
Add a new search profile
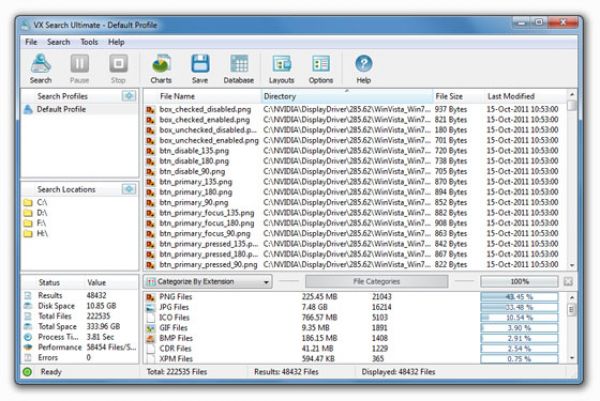pyautogui.click(x=128, y=96)
